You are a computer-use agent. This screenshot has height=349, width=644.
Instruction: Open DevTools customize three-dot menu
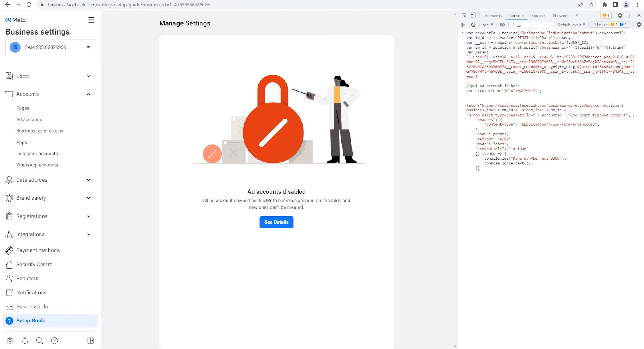(x=630, y=16)
